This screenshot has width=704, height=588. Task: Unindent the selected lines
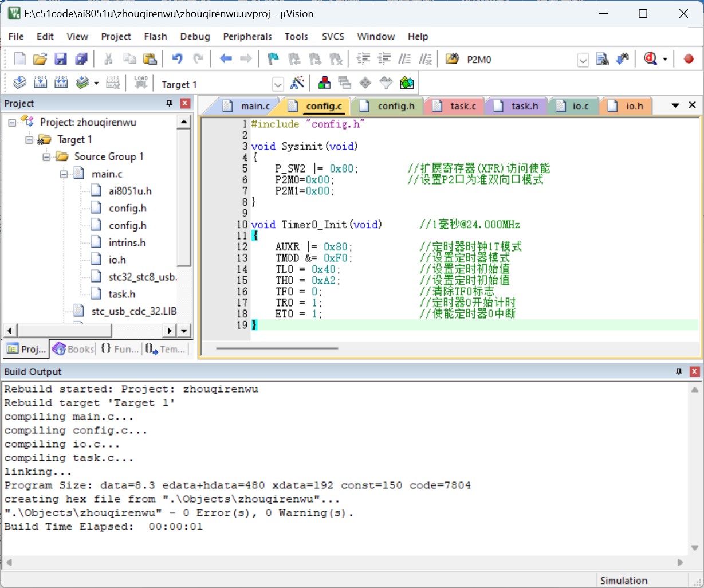tap(384, 59)
